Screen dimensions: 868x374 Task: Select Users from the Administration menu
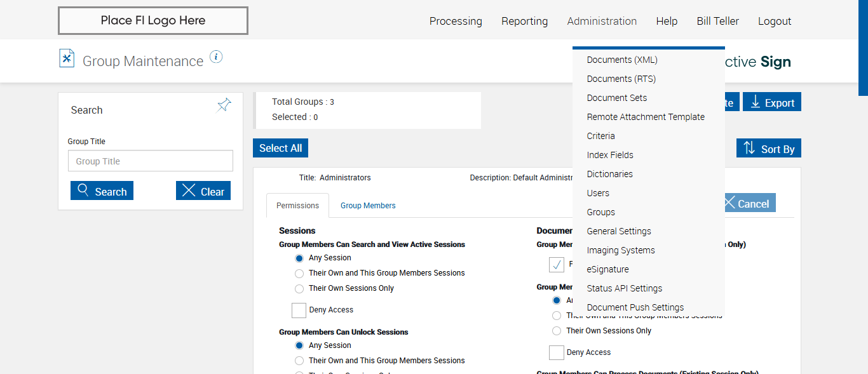(598, 193)
